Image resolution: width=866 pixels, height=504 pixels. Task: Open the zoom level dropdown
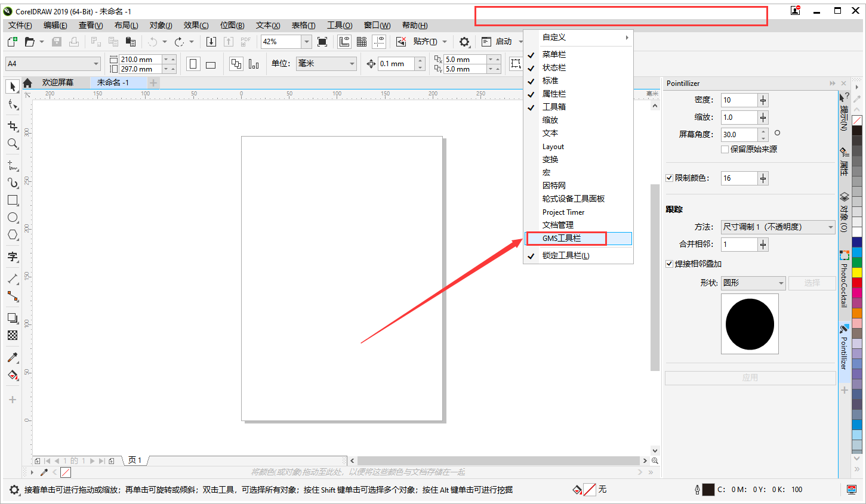point(306,42)
